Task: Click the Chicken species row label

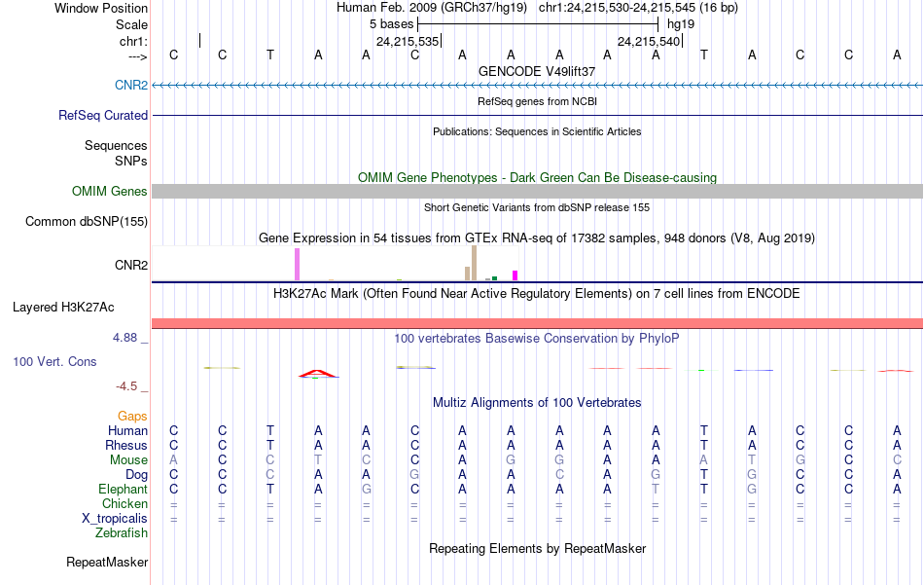Action: [124, 503]
